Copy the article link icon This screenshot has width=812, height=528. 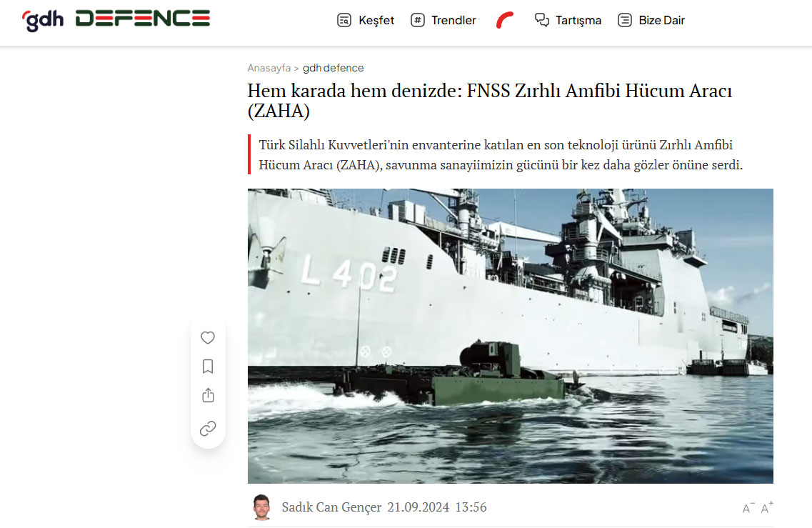(x=208, y=429)
